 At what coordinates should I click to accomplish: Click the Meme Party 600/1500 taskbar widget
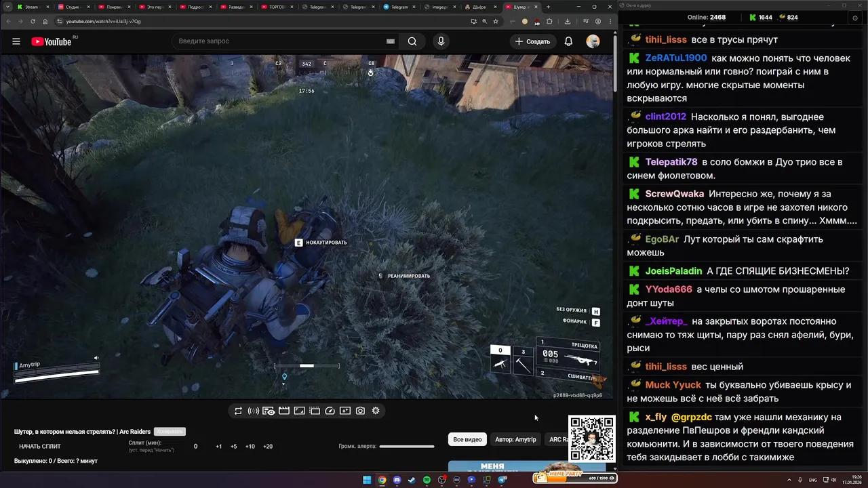click(574, 477)
